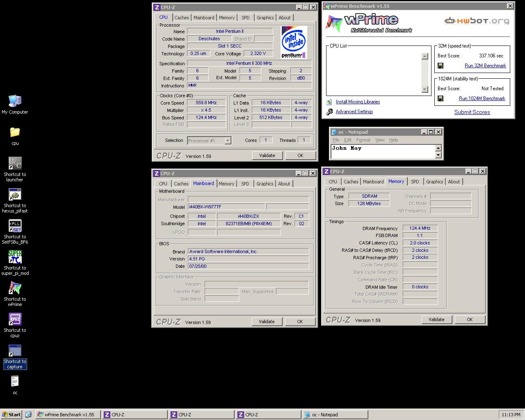Open Help menu in Notepad
Screen dimensions: 525x420
click(x=394, y=140)
